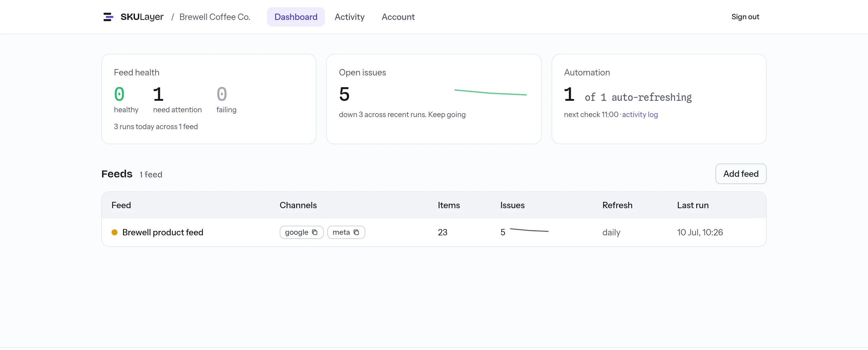Click the last run time 10 Jul, 10:26
868x350 pixels.
[700, 232]
